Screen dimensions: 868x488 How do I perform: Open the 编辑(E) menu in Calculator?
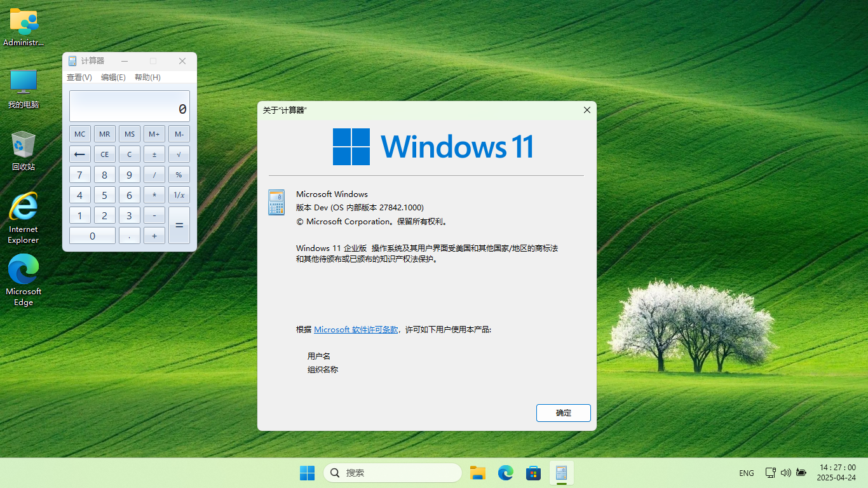coord(113,78)
